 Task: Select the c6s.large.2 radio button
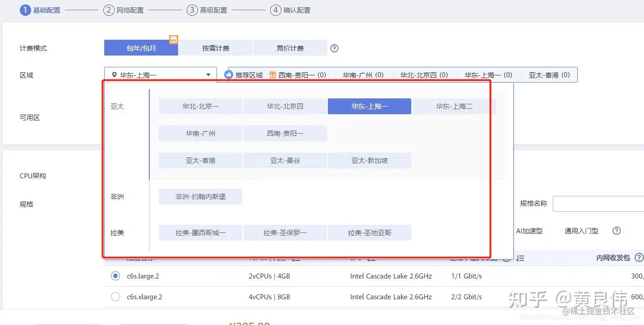click(115, 276)
